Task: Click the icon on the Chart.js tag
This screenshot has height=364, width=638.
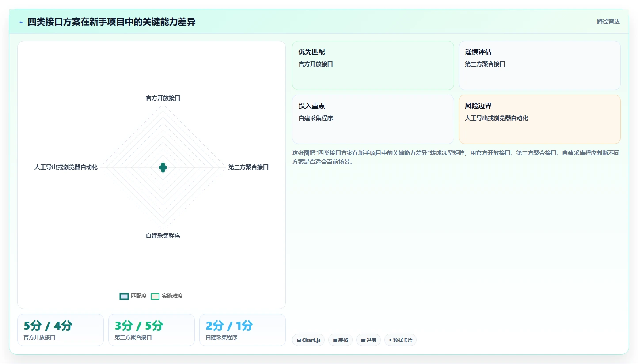Action: (x=299, y=340)
